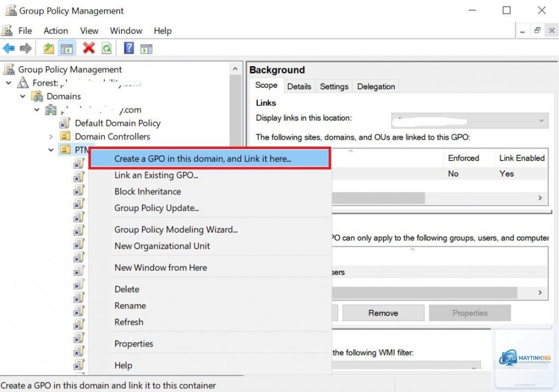Click the 'No' Enforced cell
This screenshot has height=392, width=559.
click(453, 174)
